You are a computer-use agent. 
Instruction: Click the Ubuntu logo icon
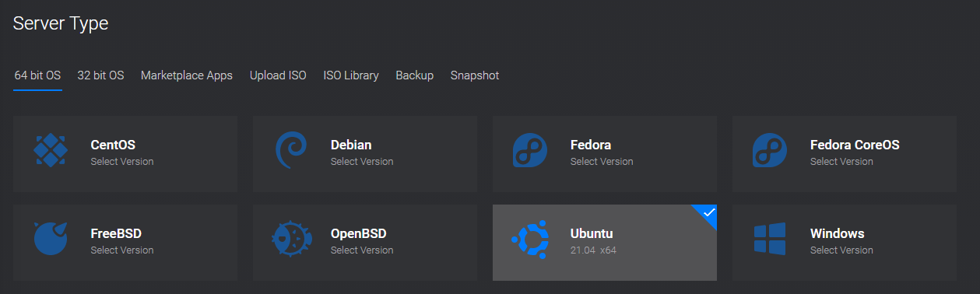pyautogui.click(x=530, y=239)
